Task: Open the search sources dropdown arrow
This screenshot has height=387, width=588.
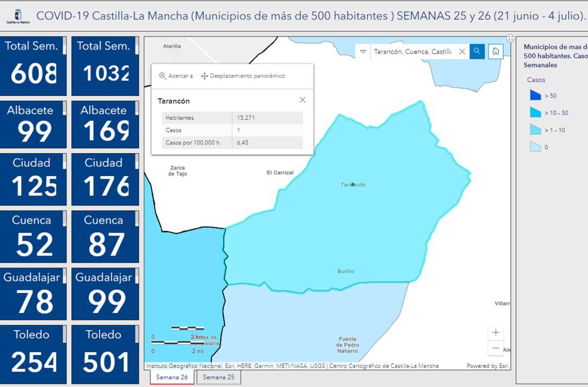Action: tap(362, 52)
